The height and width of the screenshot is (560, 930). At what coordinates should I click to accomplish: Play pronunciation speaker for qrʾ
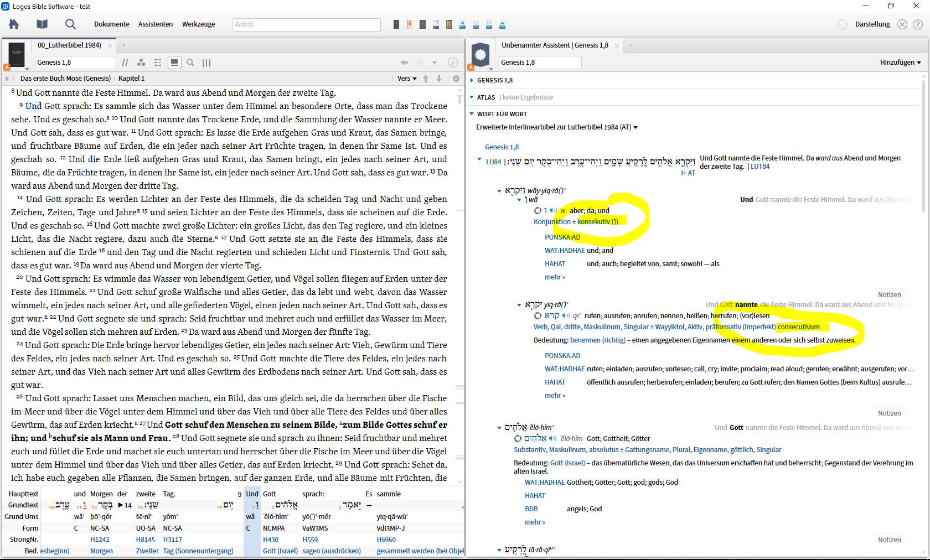566,315
